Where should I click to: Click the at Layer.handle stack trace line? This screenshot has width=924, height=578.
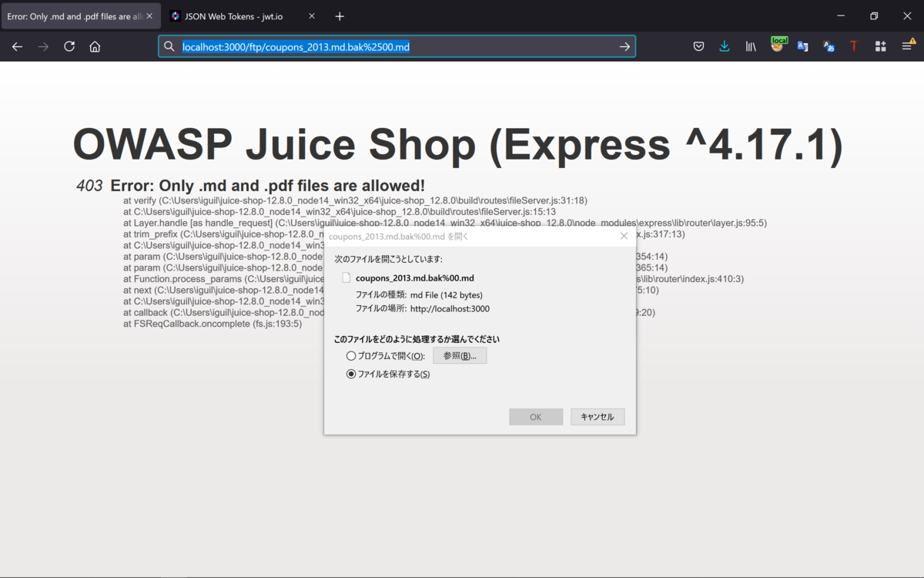point(445,223)
